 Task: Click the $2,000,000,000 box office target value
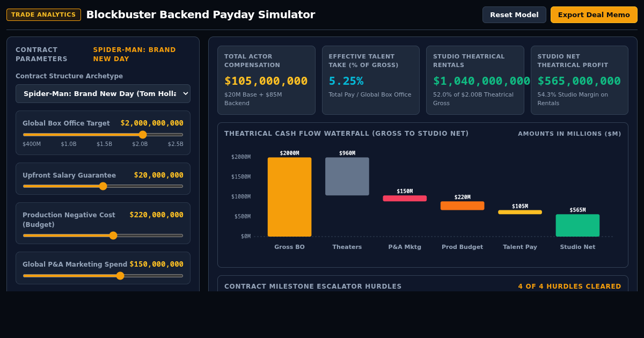(152, 123)
